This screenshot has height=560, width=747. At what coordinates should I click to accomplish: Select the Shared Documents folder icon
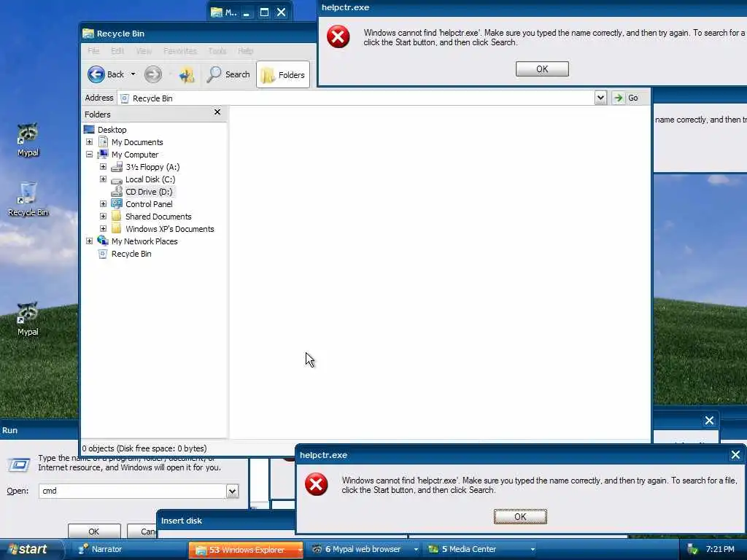tap(117, 216)
